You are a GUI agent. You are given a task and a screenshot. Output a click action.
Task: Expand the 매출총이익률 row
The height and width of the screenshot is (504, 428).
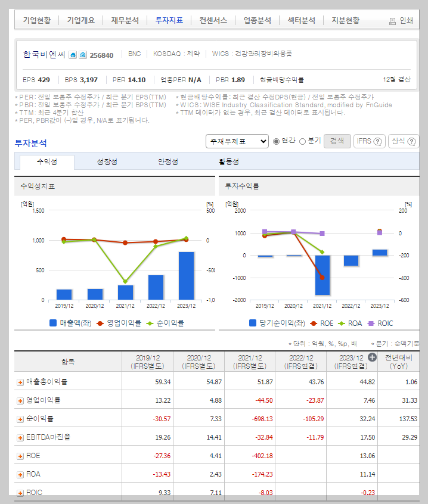[20, 382]
